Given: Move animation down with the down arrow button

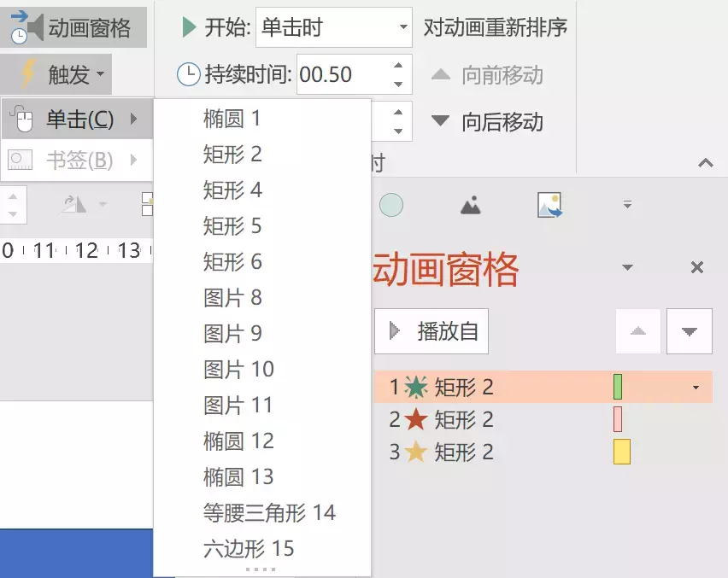Looking at the screenshot, I should (689, 331).
